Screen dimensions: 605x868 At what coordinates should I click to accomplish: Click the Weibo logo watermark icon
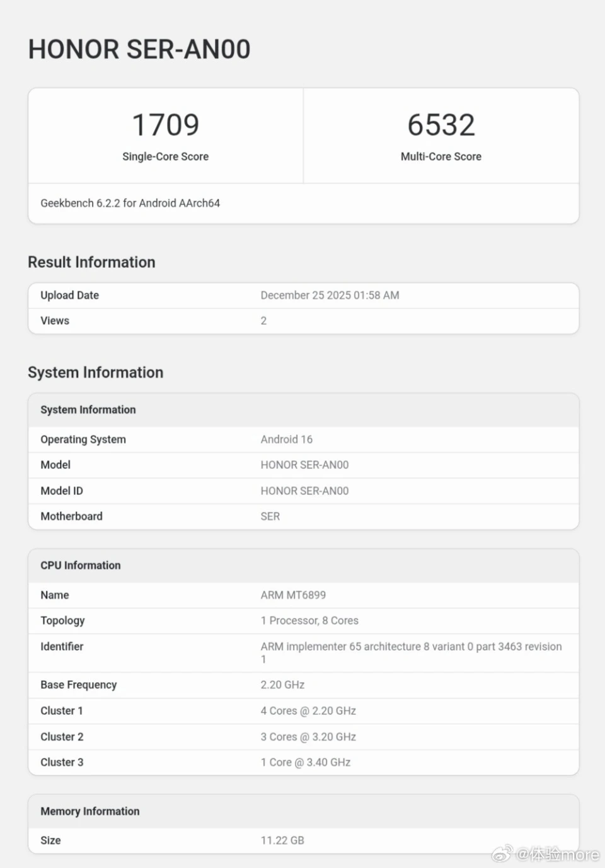coord(502,854)
